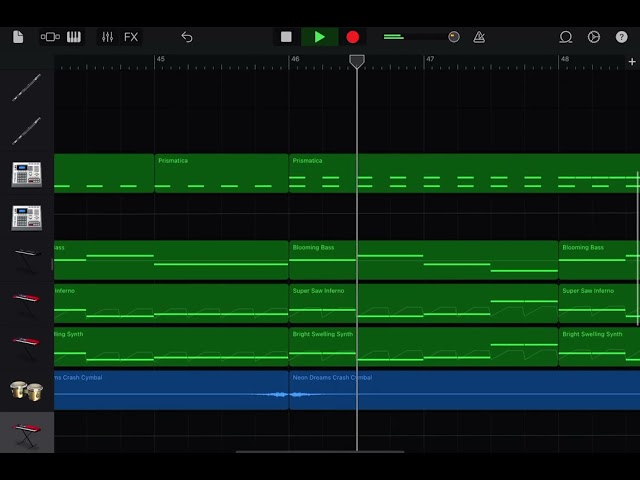
Task: Start playback with the green Play button
Action: [320, 37]
